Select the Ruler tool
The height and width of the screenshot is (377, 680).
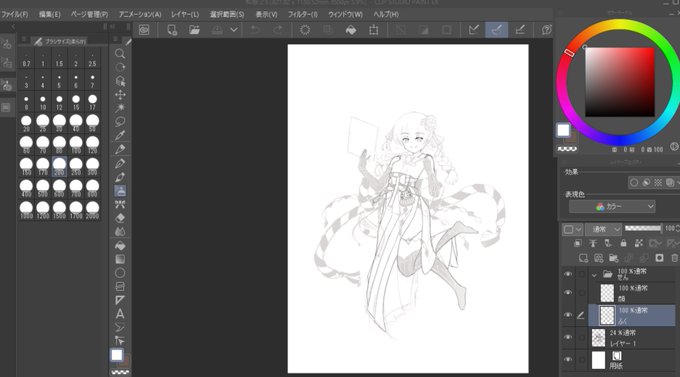pos(120,300)
